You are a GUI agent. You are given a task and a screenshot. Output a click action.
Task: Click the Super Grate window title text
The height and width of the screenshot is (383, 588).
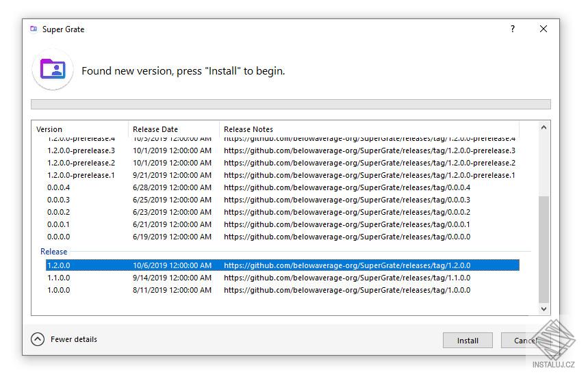[64, 29]
